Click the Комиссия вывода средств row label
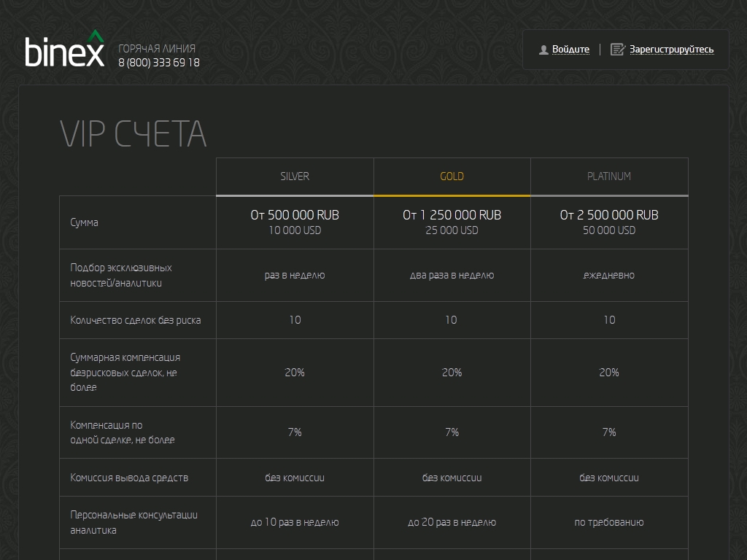Viewport: 747px width, 560px height. coord(129,478)
